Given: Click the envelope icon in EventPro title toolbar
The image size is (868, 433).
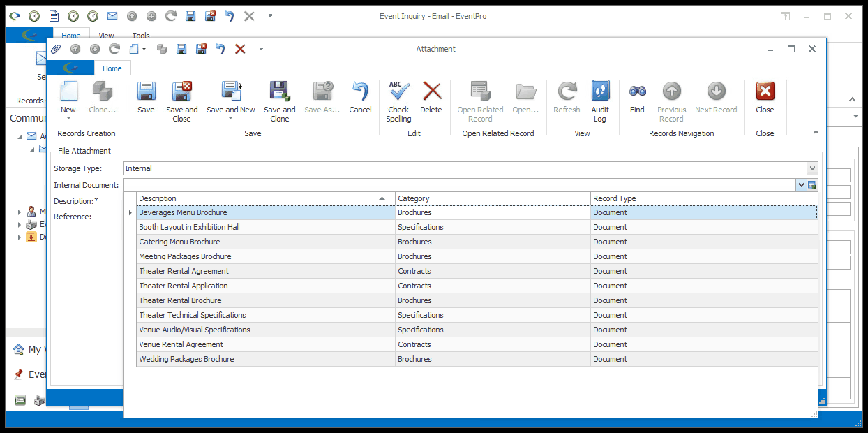Looking at the screenshot, I should click(x=112, y=15).
